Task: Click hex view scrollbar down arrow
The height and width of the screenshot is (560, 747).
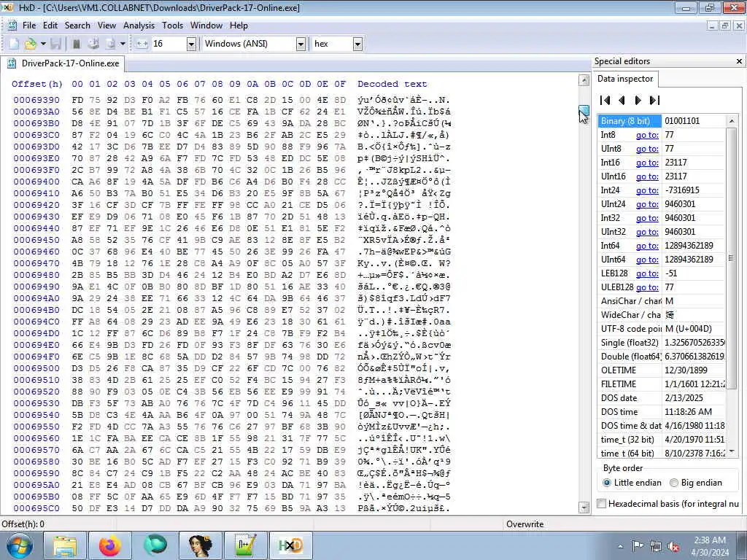Action: pos(584,507)
